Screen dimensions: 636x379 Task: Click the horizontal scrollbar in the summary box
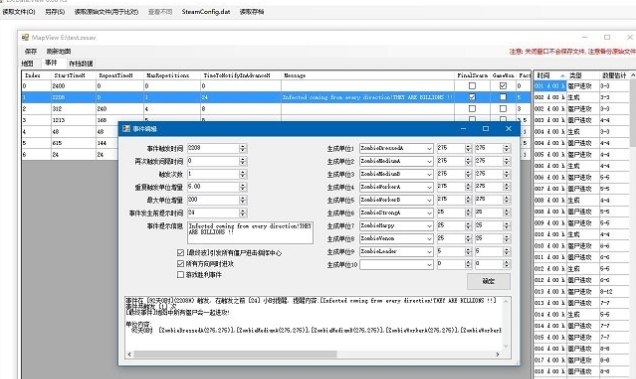[x=235, y=354]
